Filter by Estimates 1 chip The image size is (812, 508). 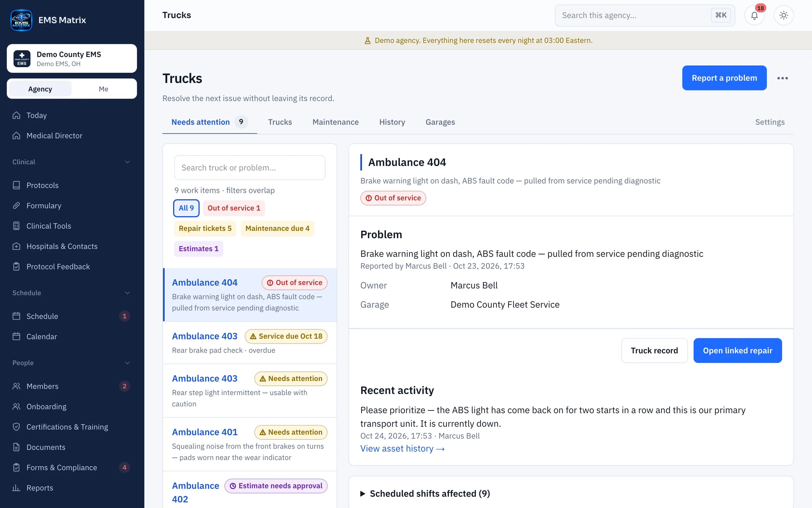(x=199, y=249)
